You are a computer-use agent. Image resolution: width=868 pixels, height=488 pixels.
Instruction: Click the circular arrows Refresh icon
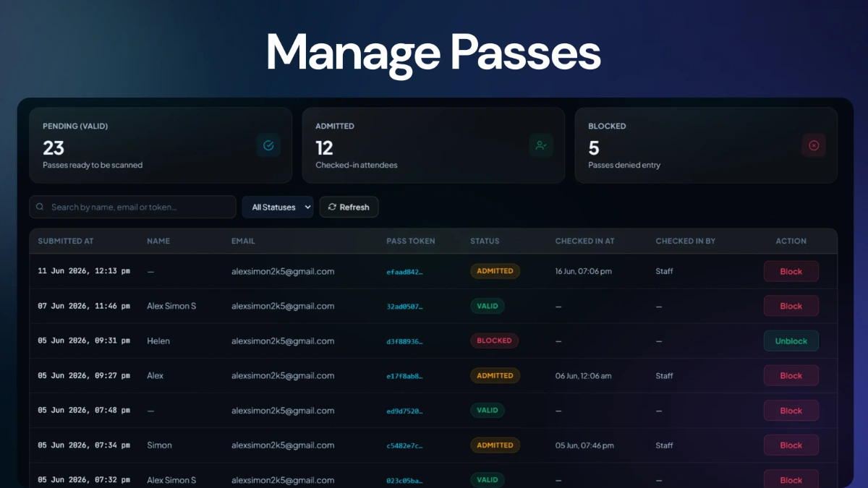point(332,207)
